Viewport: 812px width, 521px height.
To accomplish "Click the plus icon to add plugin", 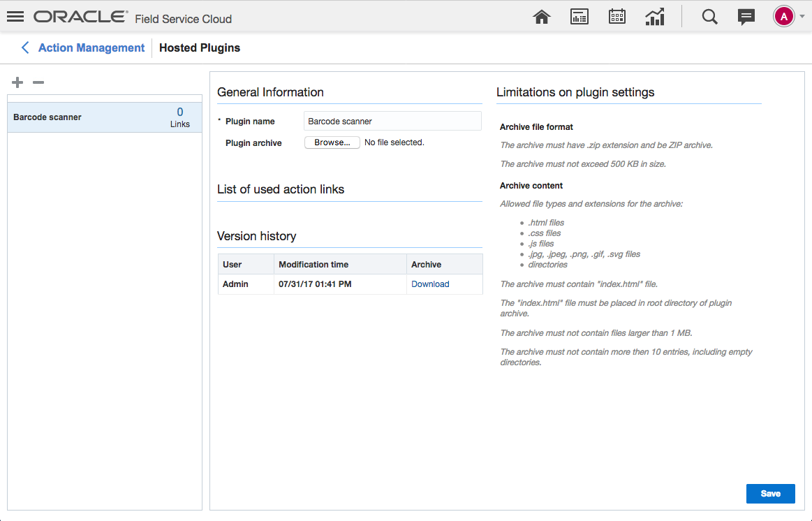I will 17,82.
